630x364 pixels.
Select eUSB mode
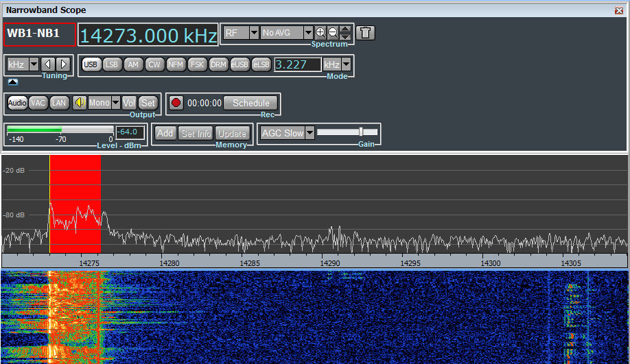(x=240, y=64)
